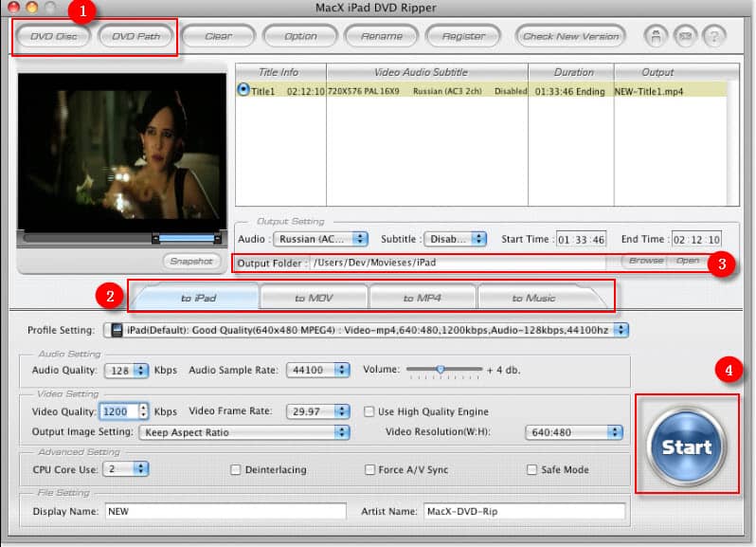Click the Title Info column header
Screen dimensions: 756x547
(280, 72)
